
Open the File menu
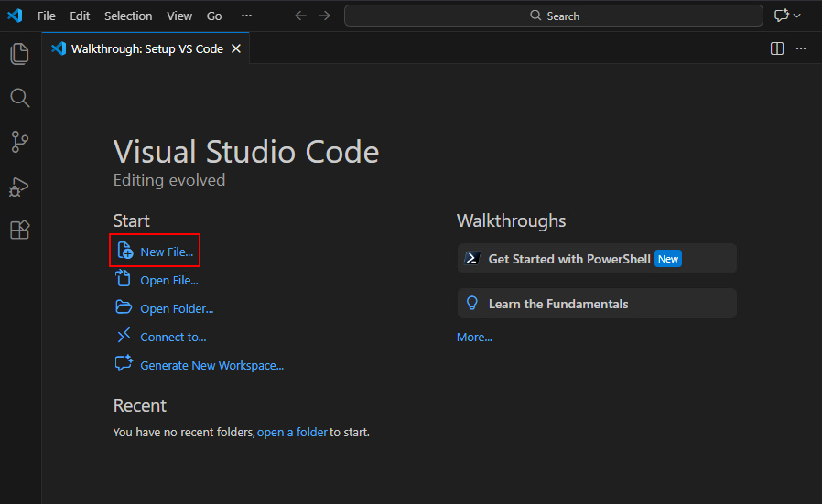[47, 16]
